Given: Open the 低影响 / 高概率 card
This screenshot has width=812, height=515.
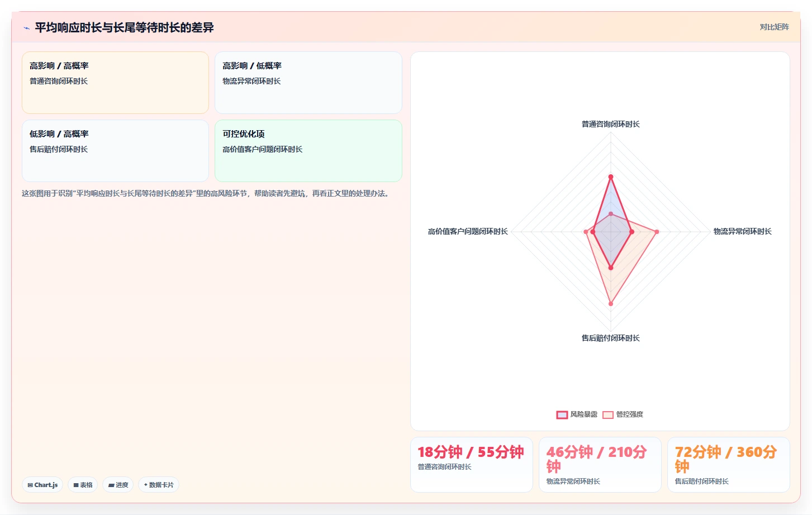Looking at the screenshot, I should (x=115, y=151).
